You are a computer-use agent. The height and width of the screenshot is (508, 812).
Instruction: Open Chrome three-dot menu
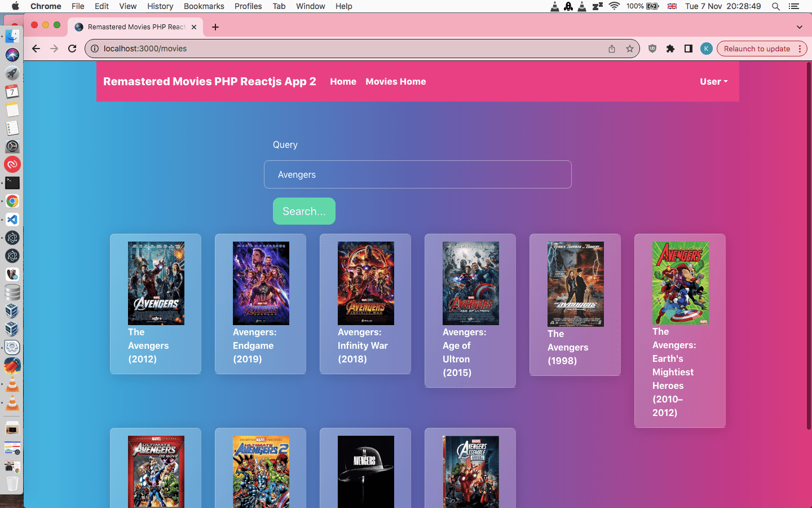(x=800, y=49)
